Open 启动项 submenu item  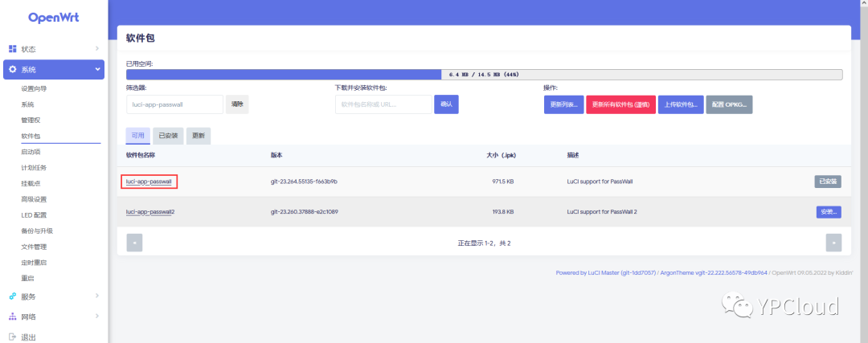click(31, 152)
